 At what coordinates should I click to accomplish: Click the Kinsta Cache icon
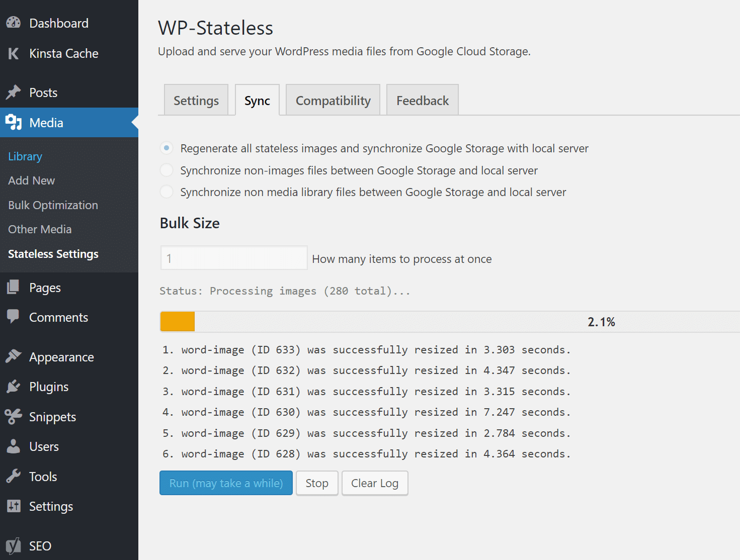pyautogui.click(x=14, y=53)
